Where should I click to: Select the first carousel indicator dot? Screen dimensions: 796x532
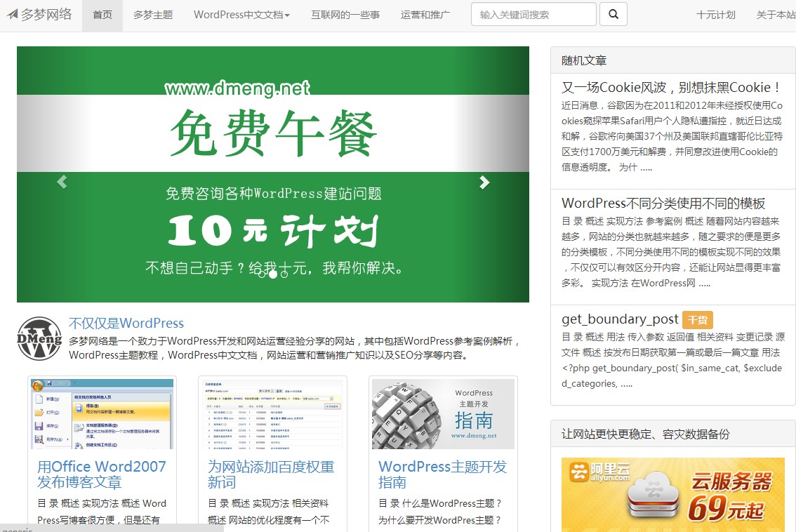pos(262,274)
